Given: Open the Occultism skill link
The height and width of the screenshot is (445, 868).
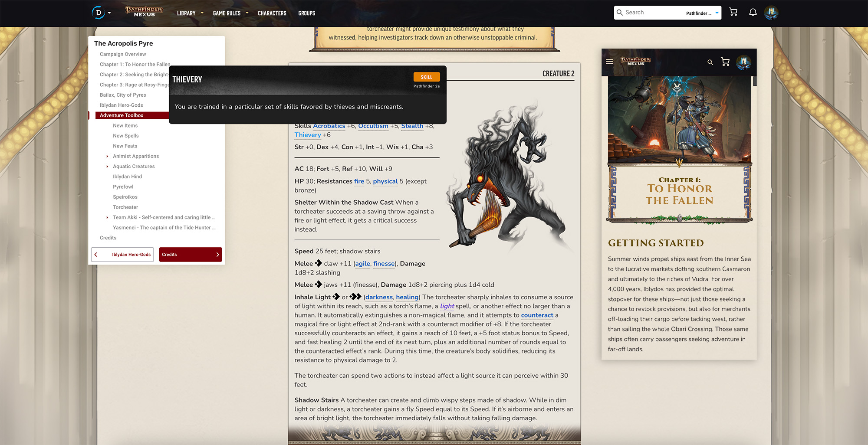Looking at the screenshot, I should [x=373, y=126].
